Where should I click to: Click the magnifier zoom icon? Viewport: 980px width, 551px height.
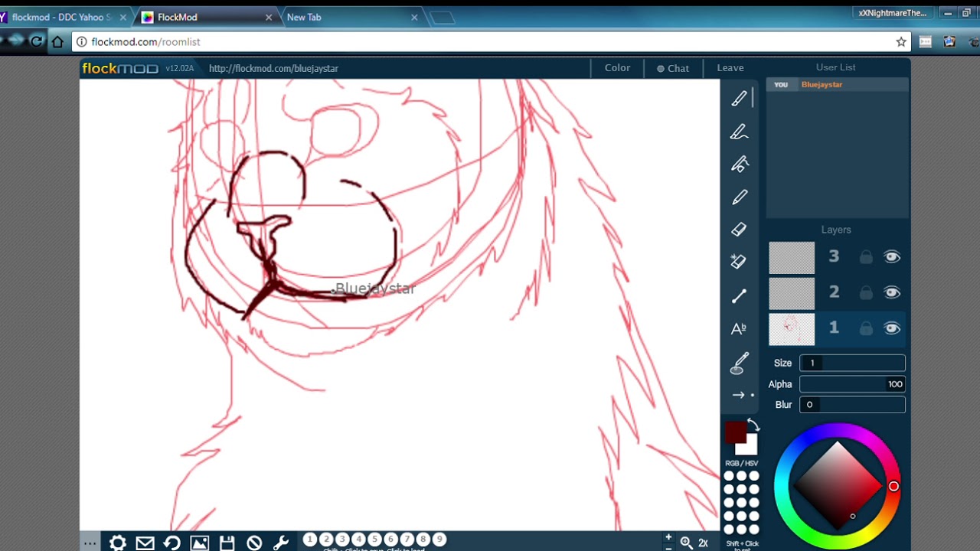pos(687,543)
